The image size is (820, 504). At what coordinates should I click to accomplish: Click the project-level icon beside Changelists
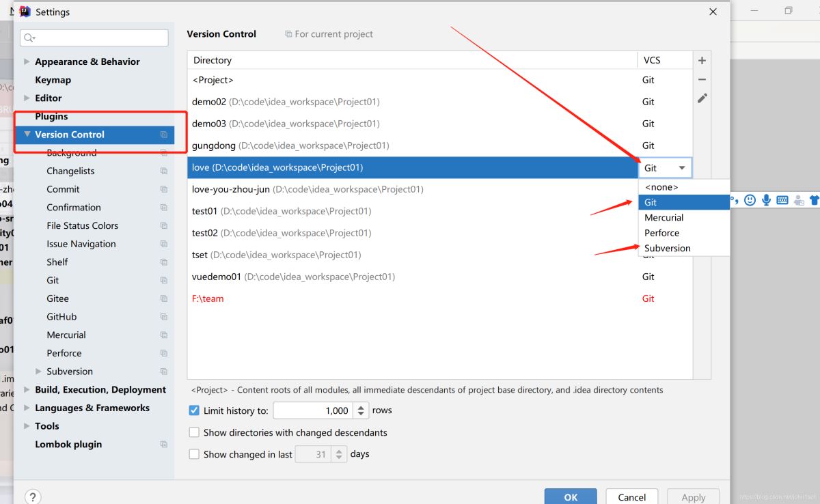pos(164,171)
